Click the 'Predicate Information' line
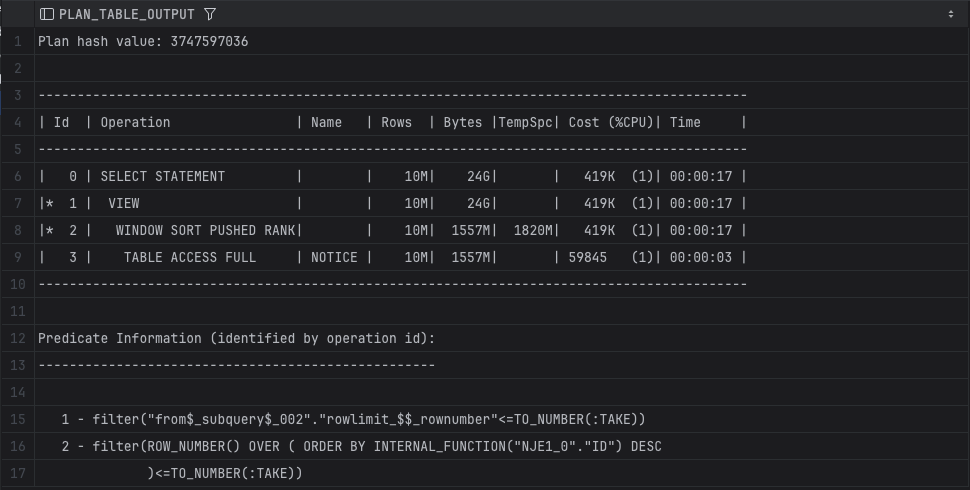Viewport: 970px width, 490px height. click(502, 338)
